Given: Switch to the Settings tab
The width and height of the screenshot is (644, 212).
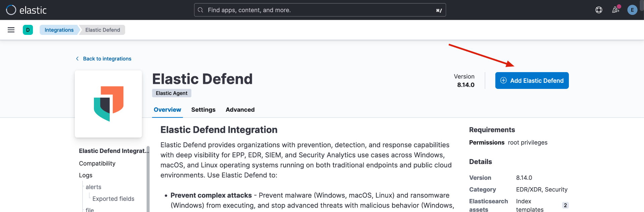Looking at the screenshot, I should [x=203, y=110].
